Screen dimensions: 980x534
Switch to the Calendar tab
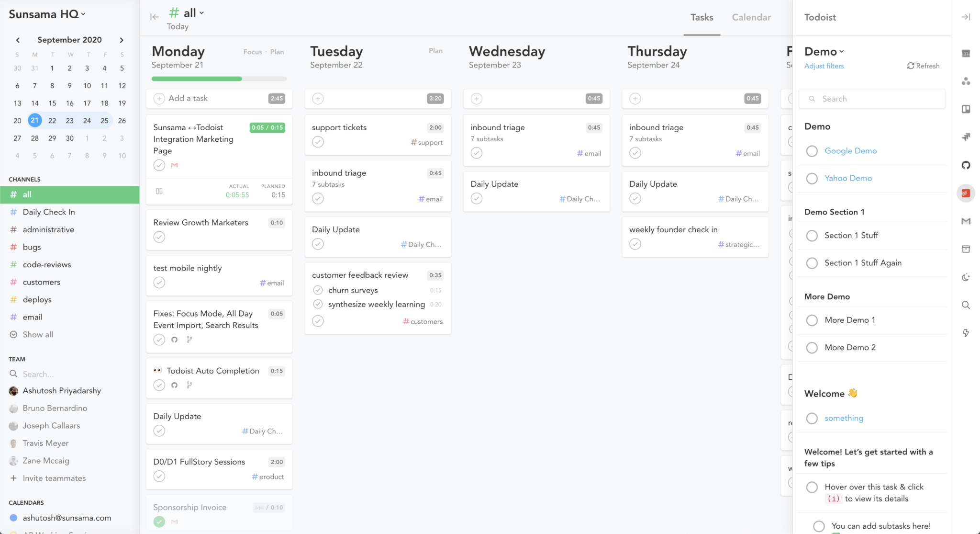point(751,17)
